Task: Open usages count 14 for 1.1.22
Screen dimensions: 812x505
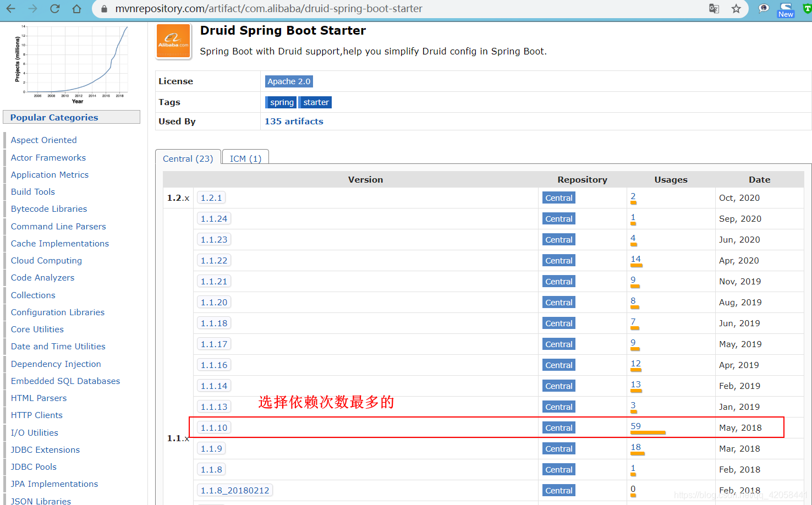Action: point(635,259)
